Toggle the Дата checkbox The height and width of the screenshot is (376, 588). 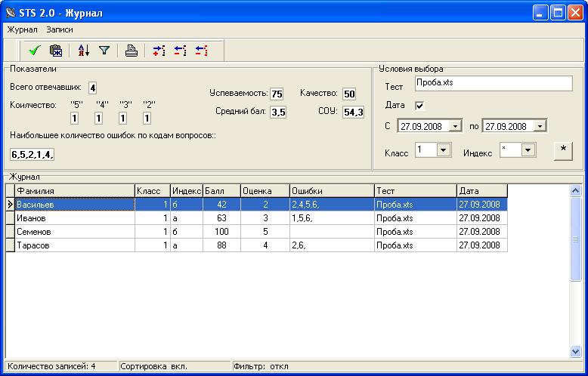(x=419, y=106)
